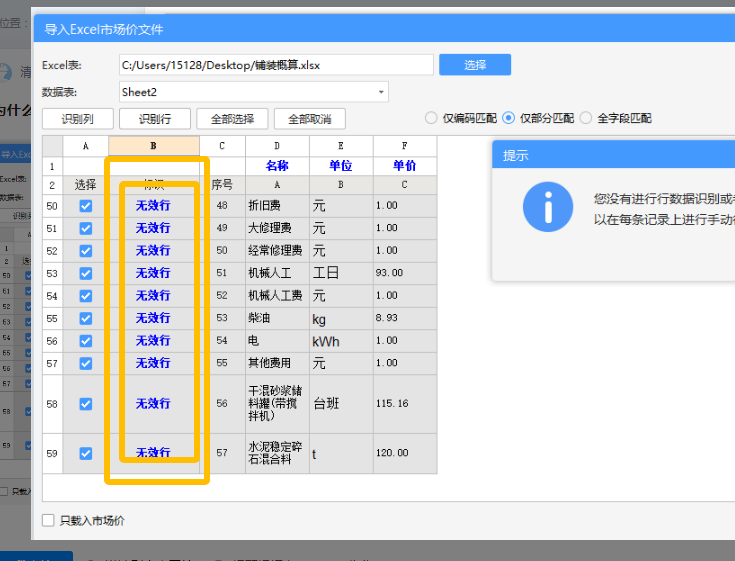Select column B header

154,146
